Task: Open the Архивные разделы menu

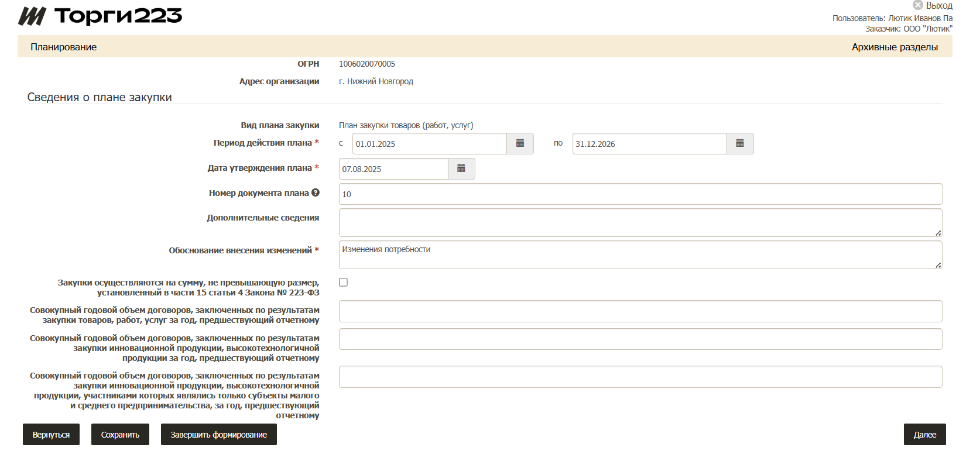Action: [894, 47]
